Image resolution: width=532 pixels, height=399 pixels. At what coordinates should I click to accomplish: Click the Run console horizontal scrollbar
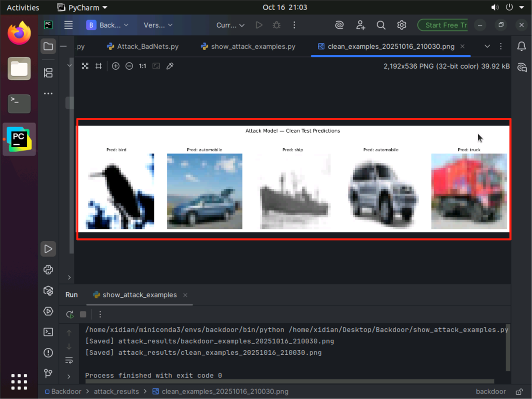(289, 382)
